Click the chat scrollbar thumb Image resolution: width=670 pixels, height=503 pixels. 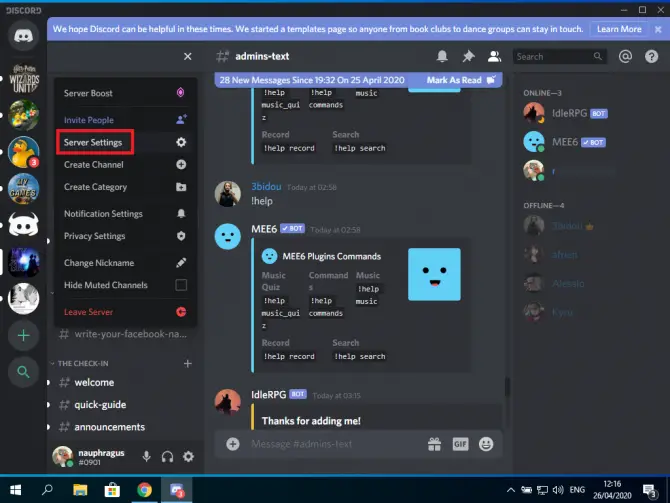coord(507,387)
